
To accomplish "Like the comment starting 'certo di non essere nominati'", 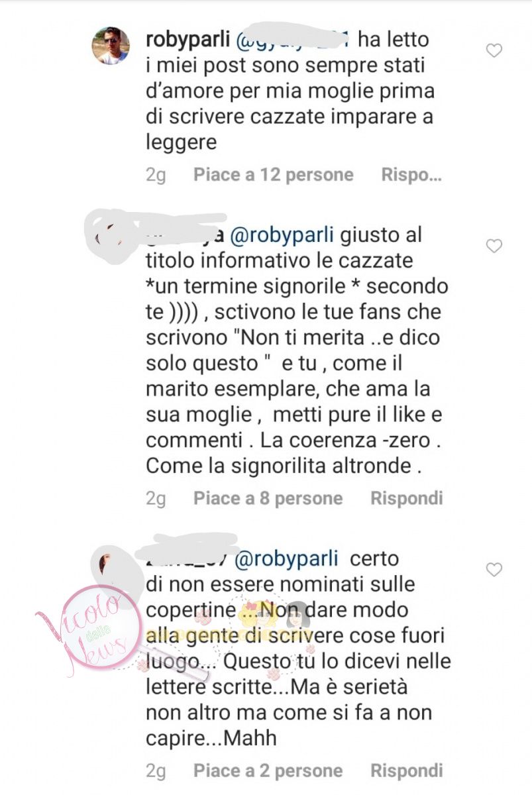I will (494, 570).
